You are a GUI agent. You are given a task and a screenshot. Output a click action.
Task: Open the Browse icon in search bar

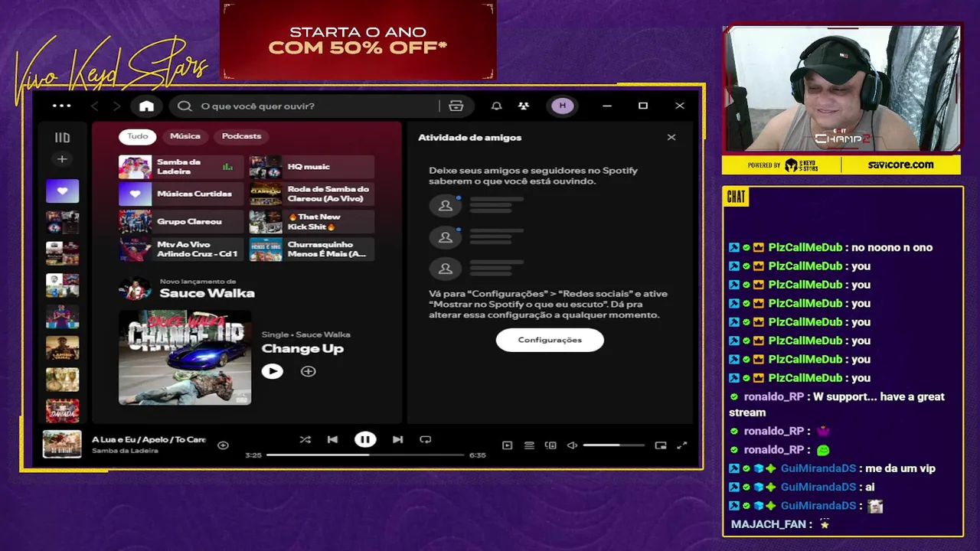point(456,106)
